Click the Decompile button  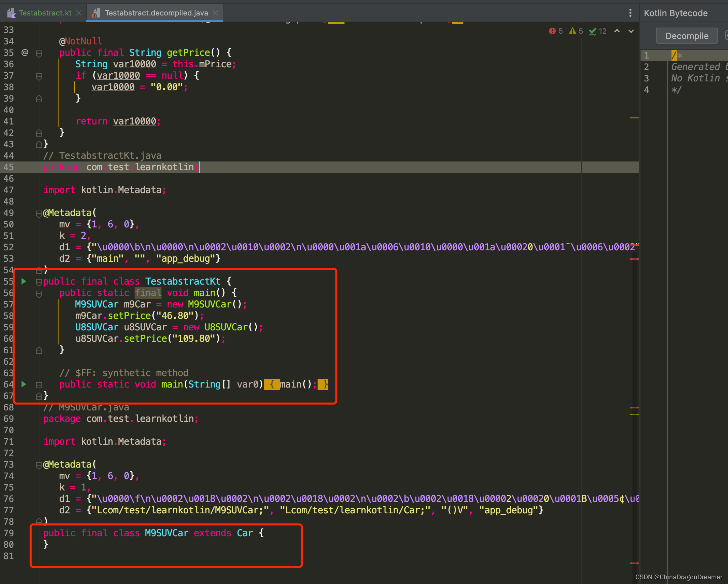[687, 36]
